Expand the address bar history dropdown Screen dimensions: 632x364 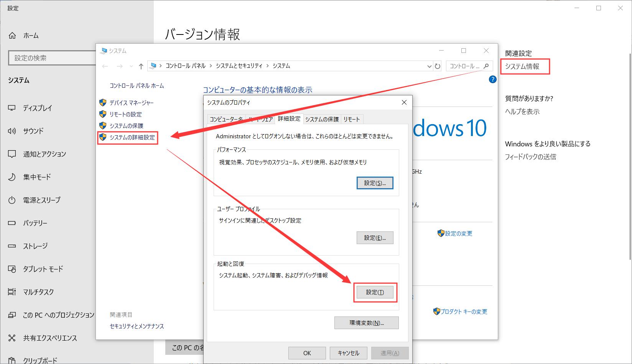(429, 66)
